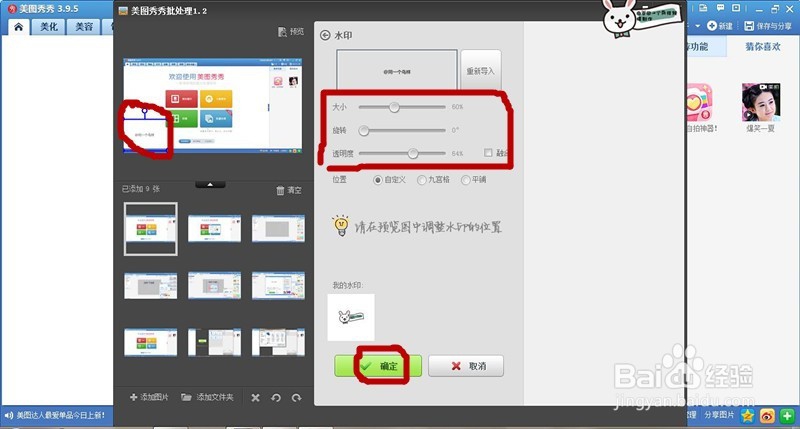The width and height of the screenshot is (800, 429).
Task: Click the yellow star share icon
Action: tap(748, 416)
